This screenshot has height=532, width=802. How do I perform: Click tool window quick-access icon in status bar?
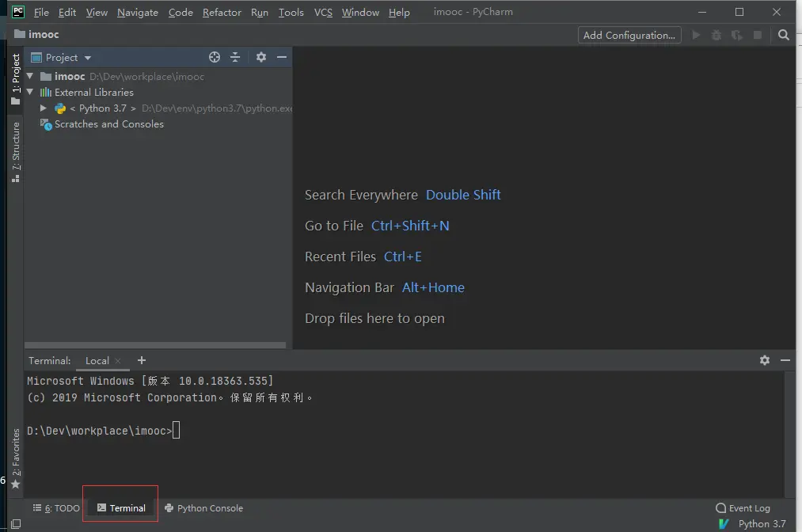click(x=16, y=524)
